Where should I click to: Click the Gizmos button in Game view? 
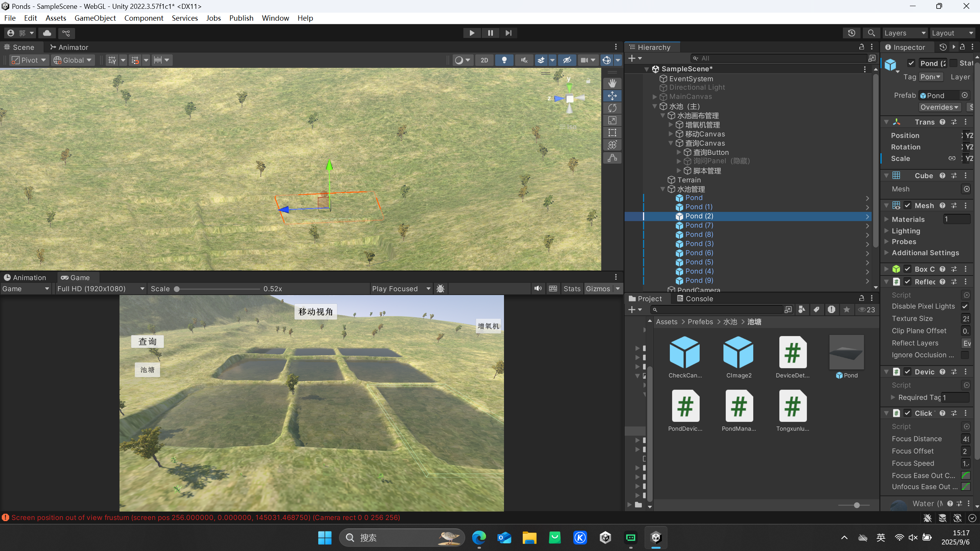coord(597,289)
